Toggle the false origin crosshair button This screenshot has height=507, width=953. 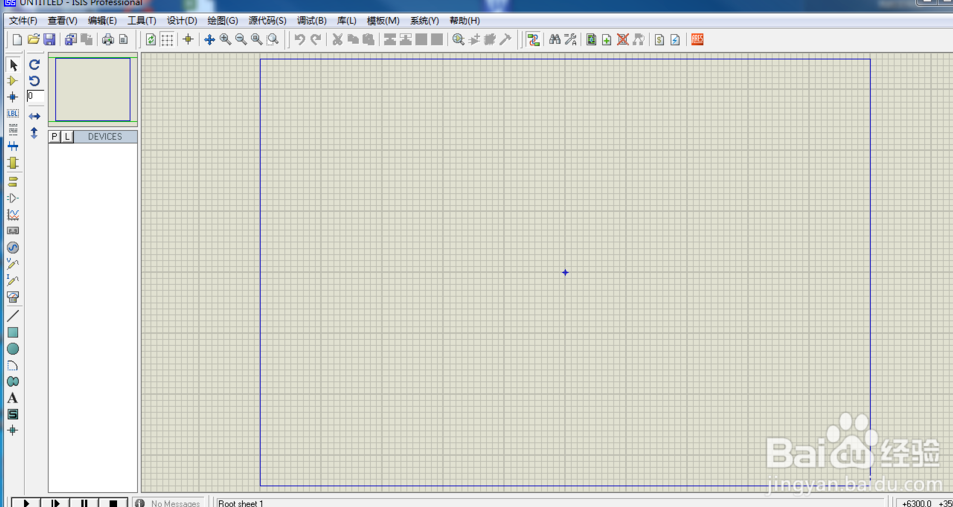pyautogui.click(x=187, y=40)
